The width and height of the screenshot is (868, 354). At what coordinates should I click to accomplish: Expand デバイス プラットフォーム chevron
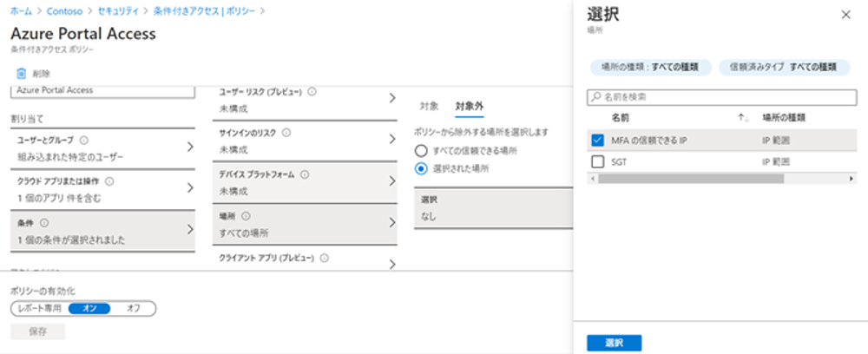(x=392, y=180)
